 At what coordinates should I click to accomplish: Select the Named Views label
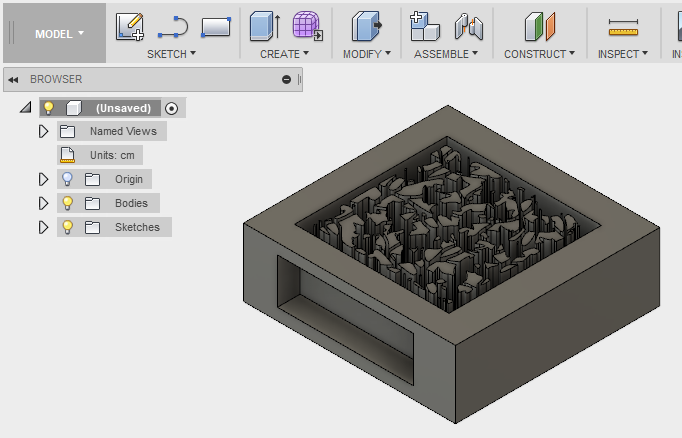coord(123,131)
